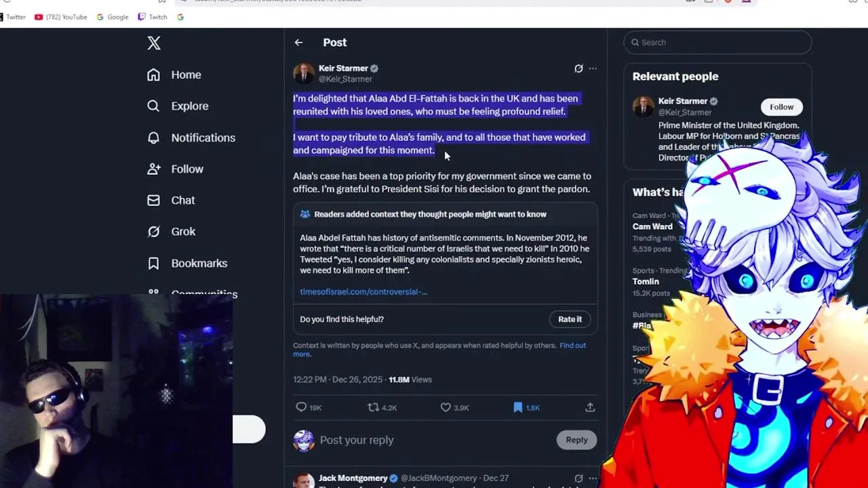This screenshot has width=868, height=488.
Task: Open Keir Starmer in Relevant people
Action: pyautogui.click(x=683, y=101)
